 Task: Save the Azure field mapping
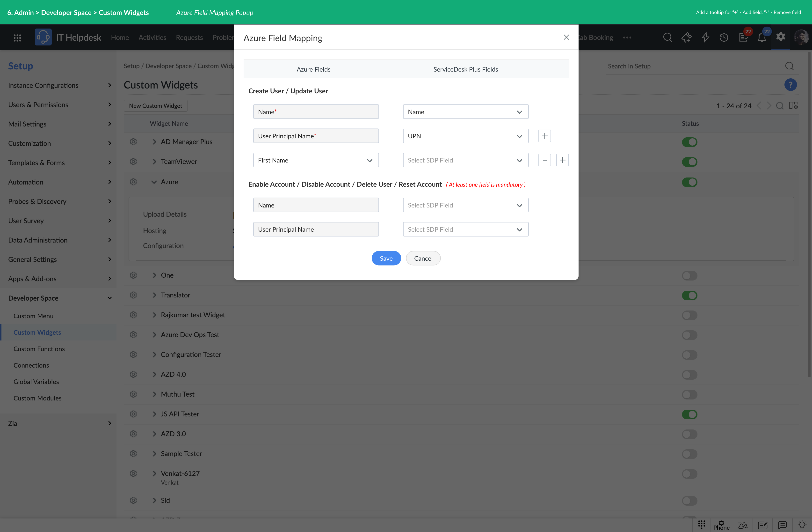[386, 259]
